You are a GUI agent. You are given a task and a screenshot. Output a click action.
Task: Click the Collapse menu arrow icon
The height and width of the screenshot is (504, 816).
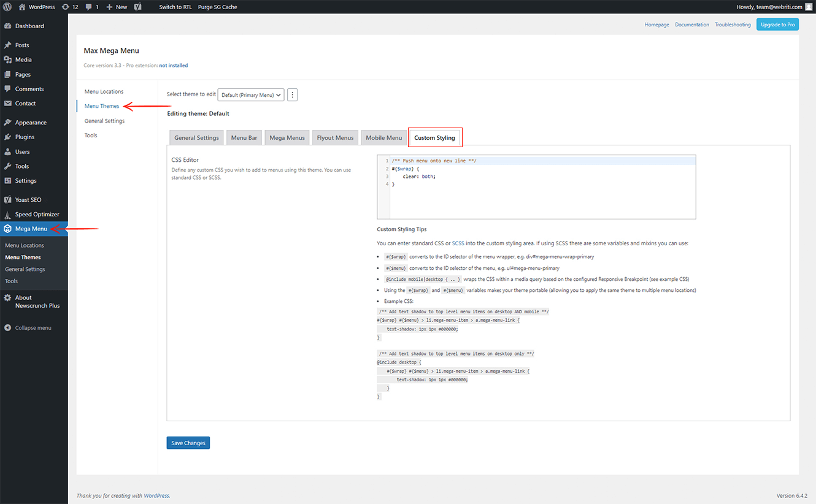click(7, 328)
